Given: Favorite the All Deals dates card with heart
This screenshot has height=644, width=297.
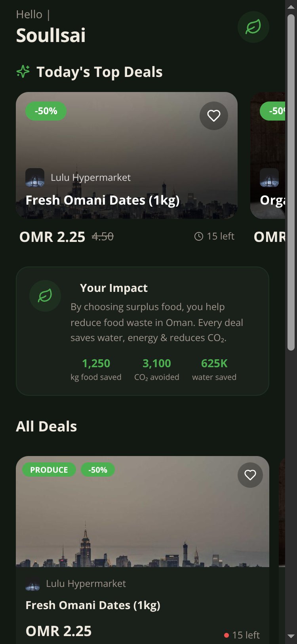Looking at the screenshot, I should pos(250,475).
